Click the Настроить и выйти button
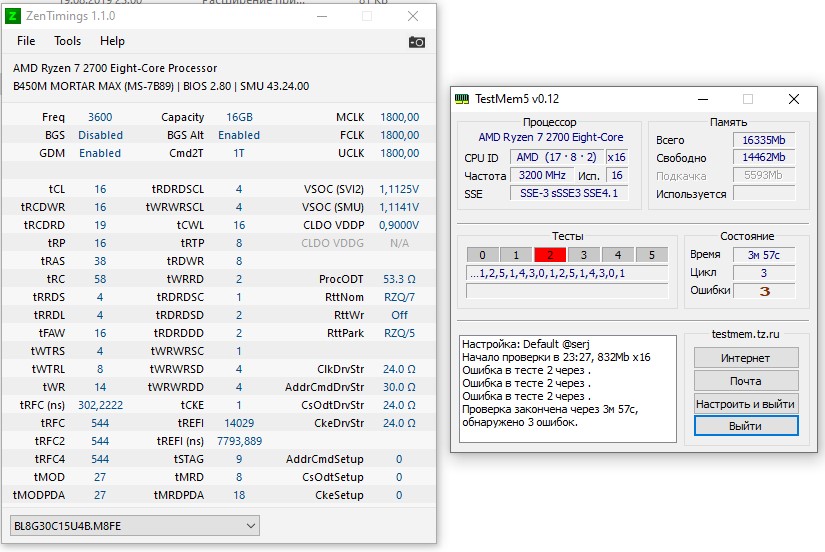 point(746,404)
